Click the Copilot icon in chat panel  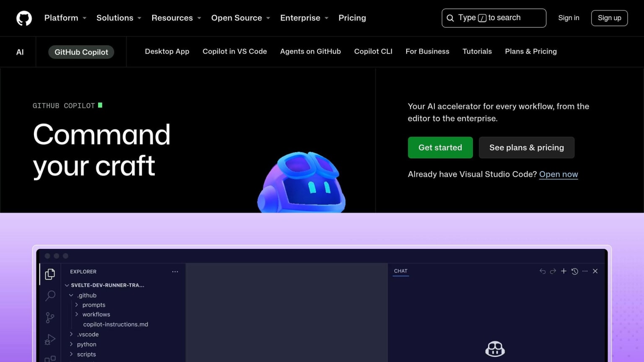tap(495, 349)
